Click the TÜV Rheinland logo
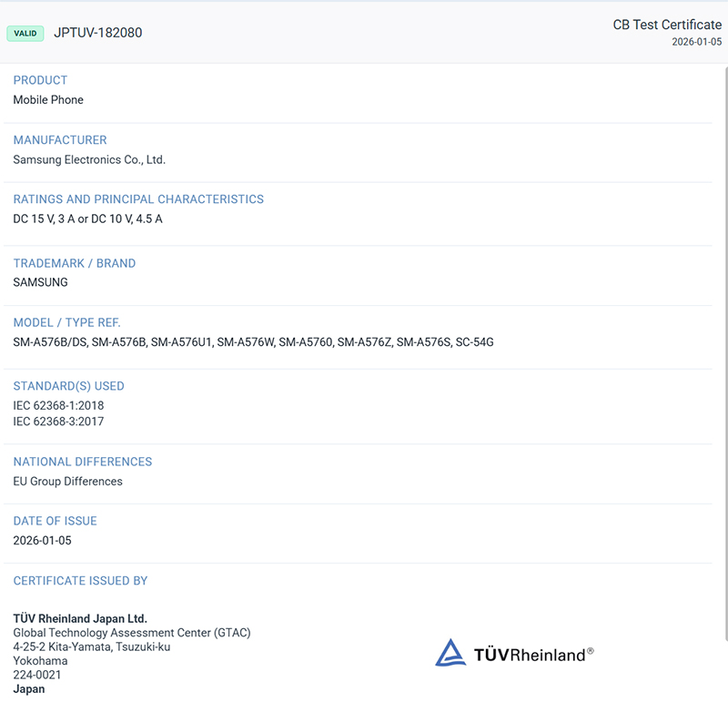This screenshot has height=702, width=728. tap(514, 654)
